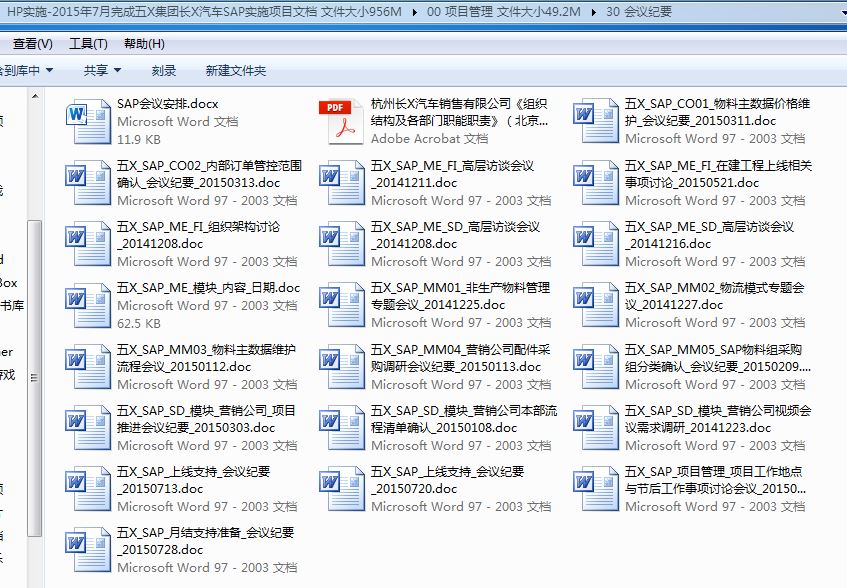This screenshot has width=847, height=588.
Task: Select the MM03_物料主数据维护流程会议 file icon
Action: pos(88,367)
